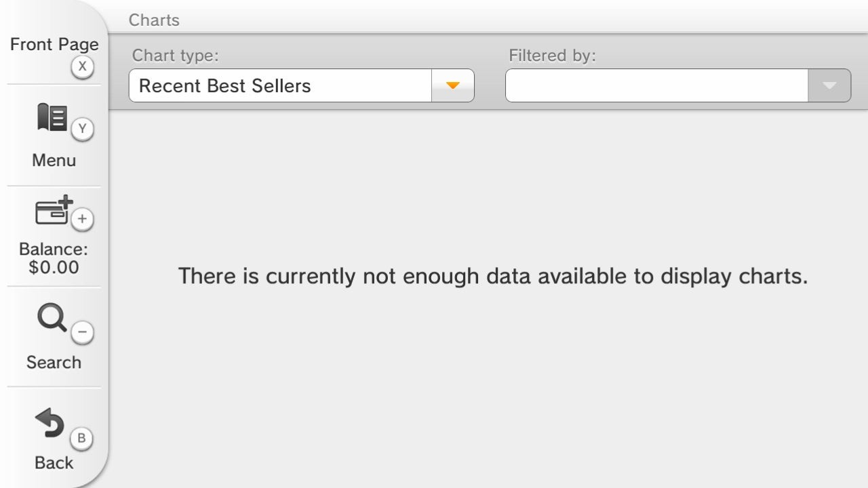Image resolution: width=868 pixels, height=488 pixels.
Task: Click the Search label in the sidebar
Action: click(x=54, y=363)
